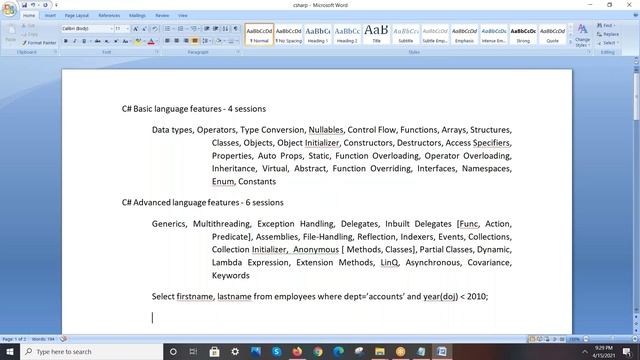This screenshot has height=360, width=640.
Task: Toggle underline formatting
Action: pos(84,41)
